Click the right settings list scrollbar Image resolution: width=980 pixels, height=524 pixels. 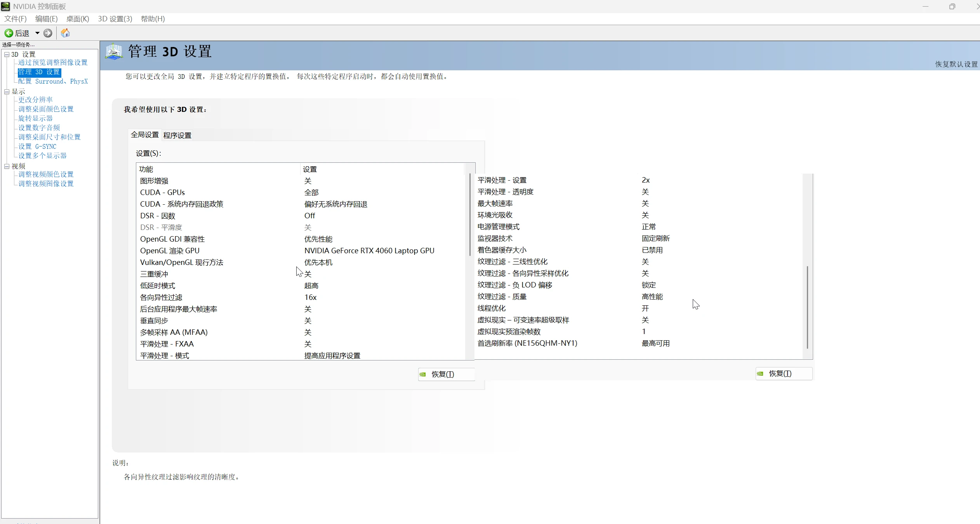click(x=807, y=307)
